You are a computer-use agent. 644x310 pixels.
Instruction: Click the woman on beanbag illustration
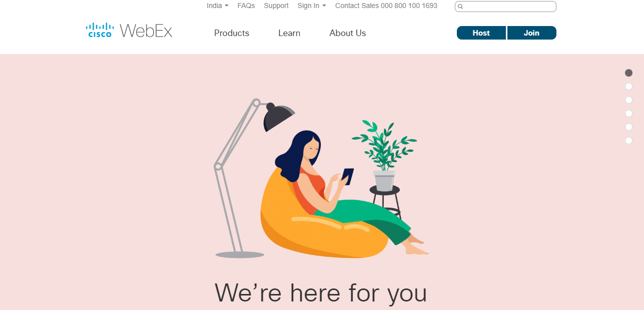click(340, 194)
